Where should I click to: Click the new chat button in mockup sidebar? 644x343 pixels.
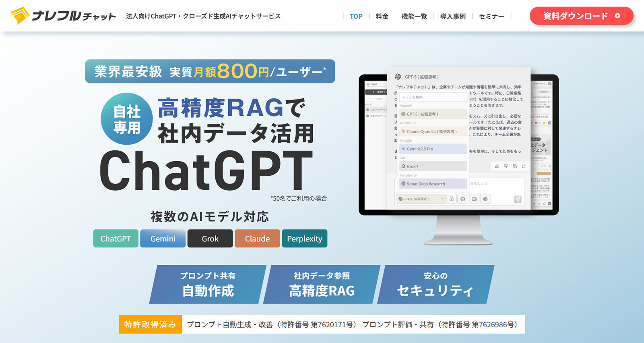pos(376,92)
